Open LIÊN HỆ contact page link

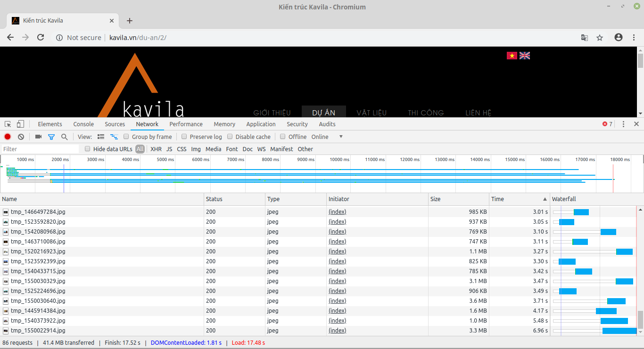tap(479, 113)
